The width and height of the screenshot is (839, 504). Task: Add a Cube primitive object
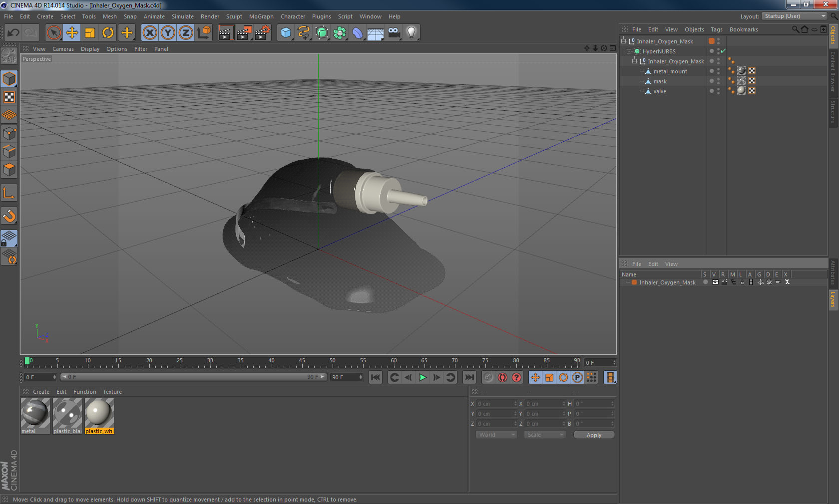(x=286, y=33)
